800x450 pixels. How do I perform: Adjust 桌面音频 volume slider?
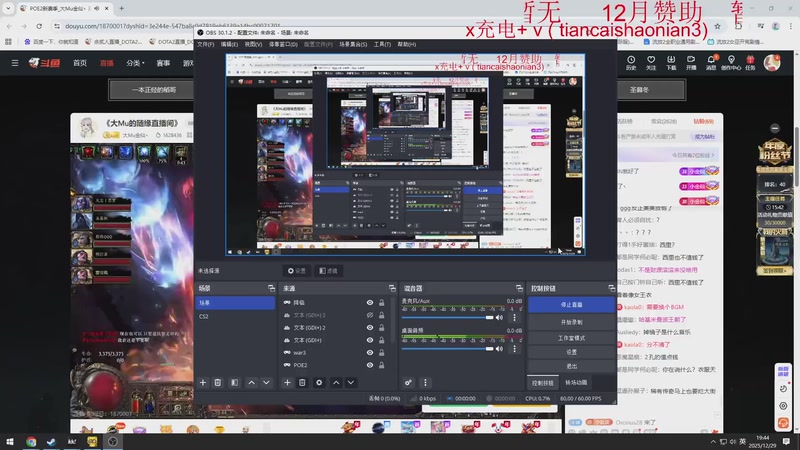pos(448,349)
